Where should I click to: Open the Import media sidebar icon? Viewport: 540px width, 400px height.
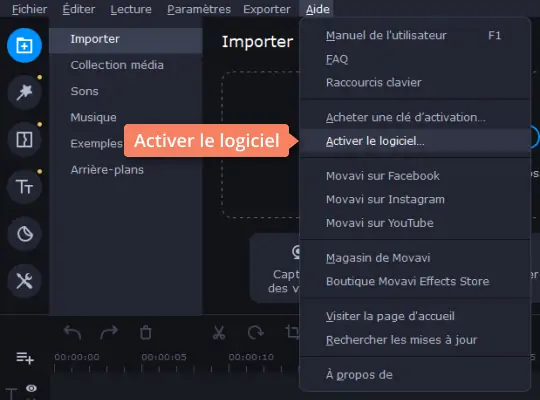[24, 45]
